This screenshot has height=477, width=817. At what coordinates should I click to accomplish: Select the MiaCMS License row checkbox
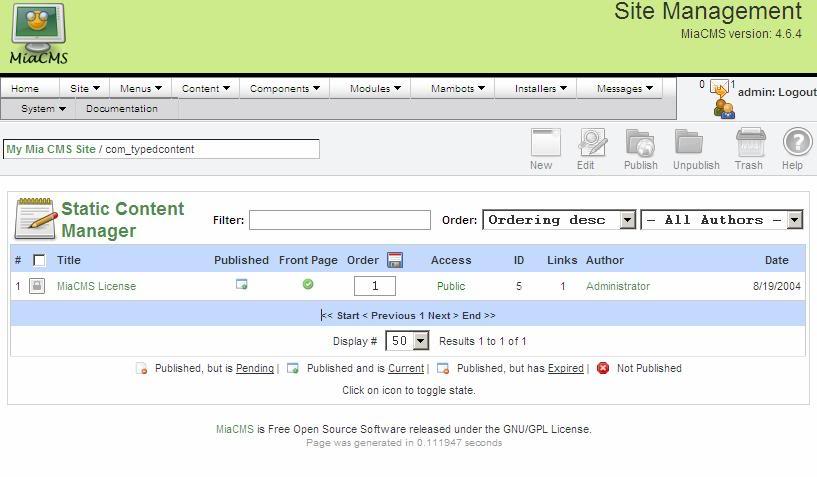point(36,286)
